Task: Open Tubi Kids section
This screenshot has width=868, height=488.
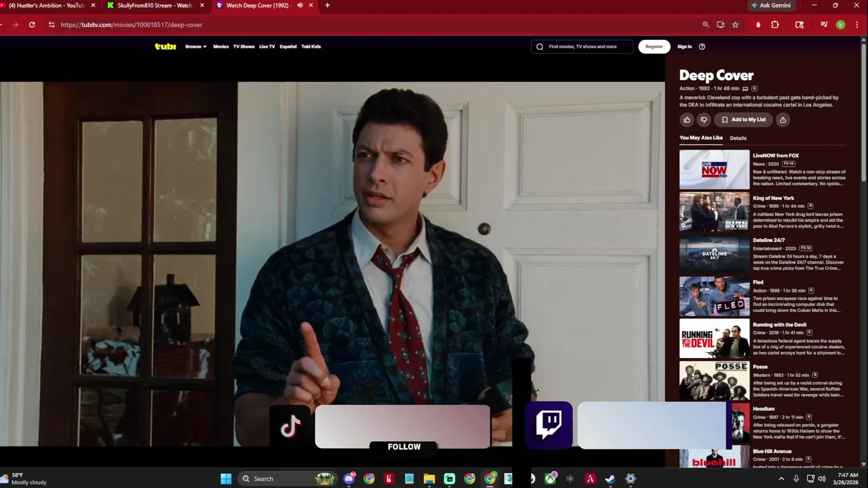Action: pyautogui.click(x=311, y=47)
